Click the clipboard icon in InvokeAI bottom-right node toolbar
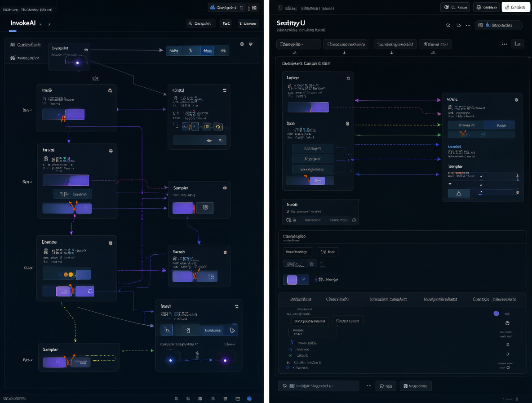Viewport: 532px width, 403px height. (x=188, y=330)
